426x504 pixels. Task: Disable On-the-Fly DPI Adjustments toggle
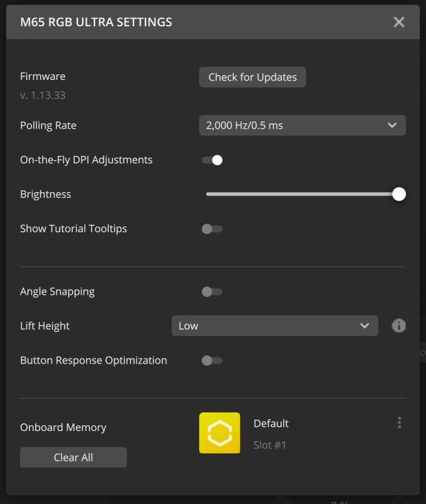212,160
